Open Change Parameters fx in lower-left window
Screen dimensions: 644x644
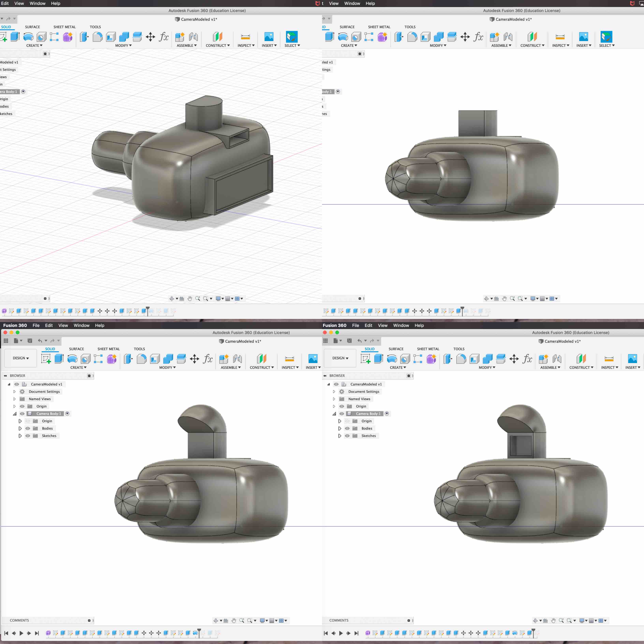pos(208,359)
